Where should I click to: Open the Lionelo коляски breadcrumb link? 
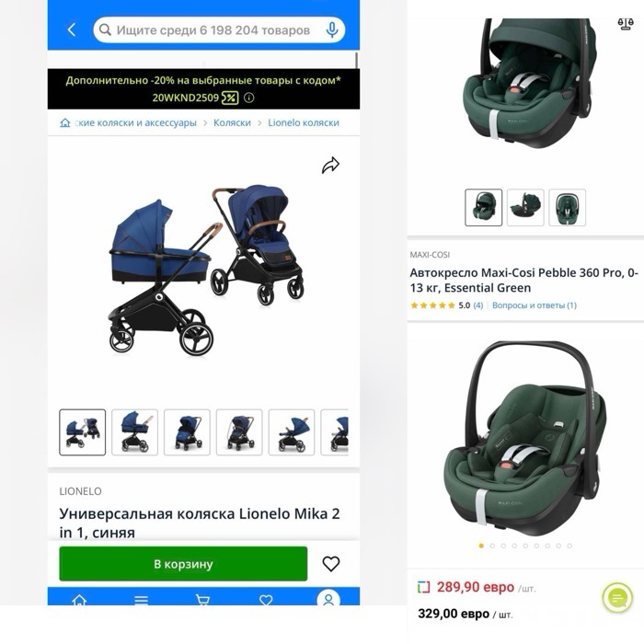click(x=304, y=122)
